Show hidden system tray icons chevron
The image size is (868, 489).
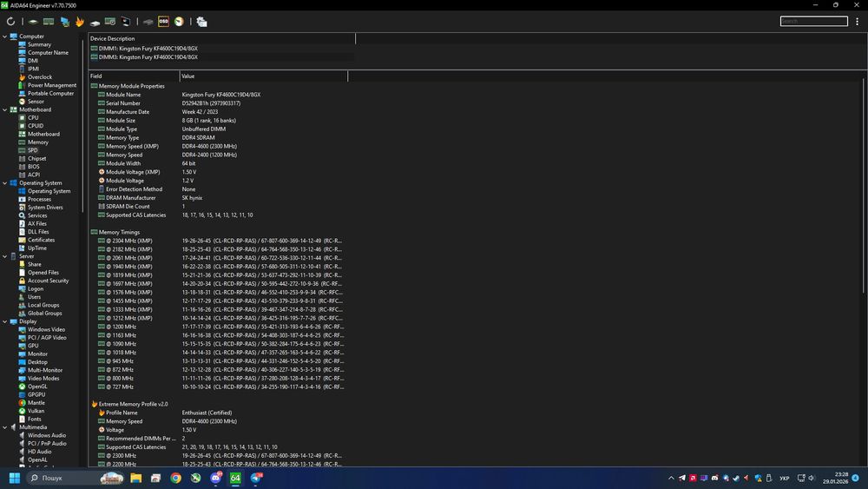point(671,478)
